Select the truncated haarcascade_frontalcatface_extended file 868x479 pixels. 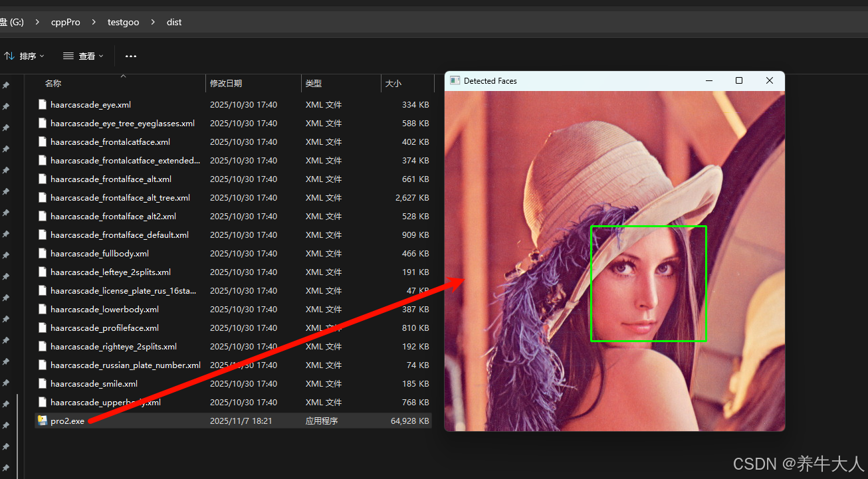click(125, 161)
